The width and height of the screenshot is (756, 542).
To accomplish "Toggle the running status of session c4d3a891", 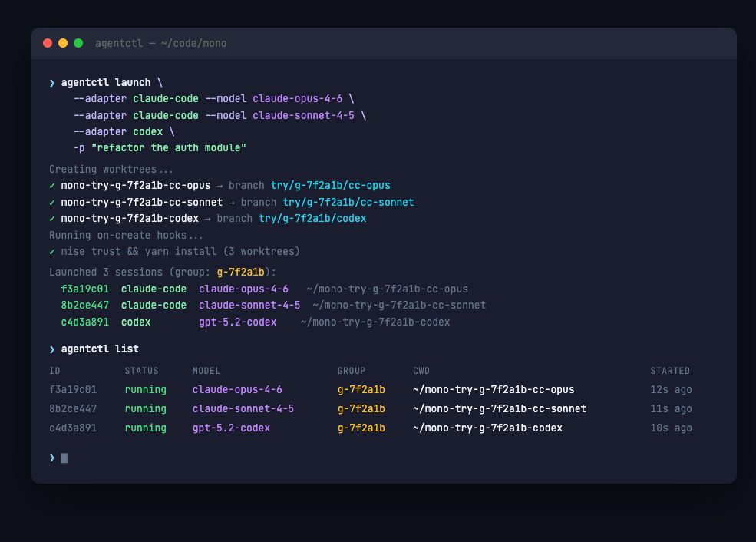I will (145, 428).
